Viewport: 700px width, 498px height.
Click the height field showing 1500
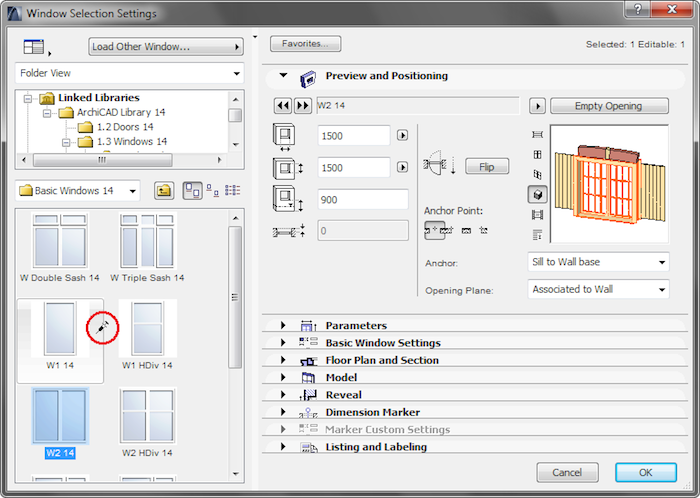click(354, 168)
